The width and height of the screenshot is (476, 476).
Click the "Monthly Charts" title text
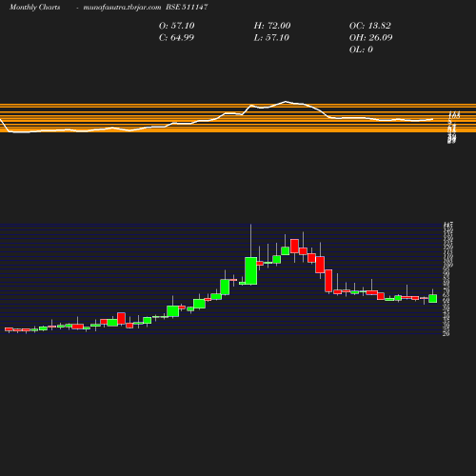[x=34, y=7]
